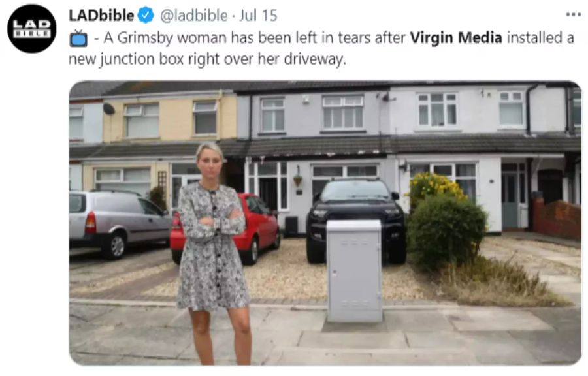Open the LADbible display name link
The image size is (588, 376).
coord(101,16)
